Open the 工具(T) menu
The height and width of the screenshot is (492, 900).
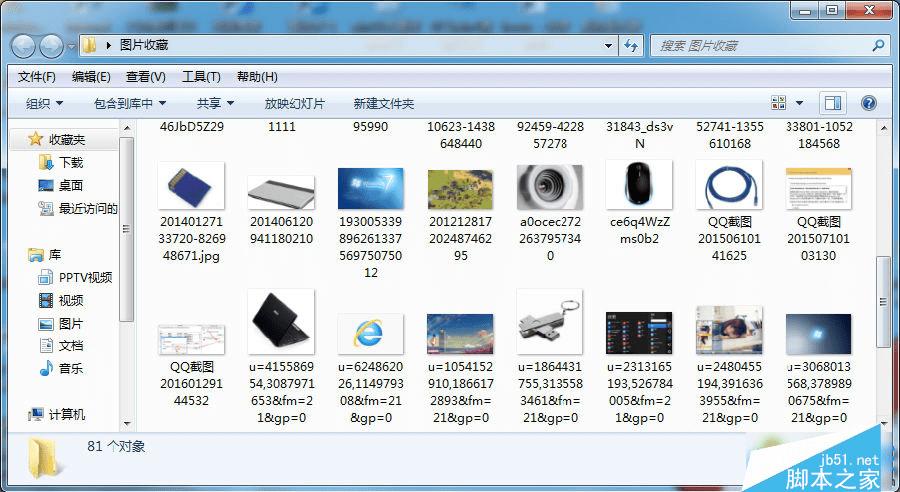[201, 77]
